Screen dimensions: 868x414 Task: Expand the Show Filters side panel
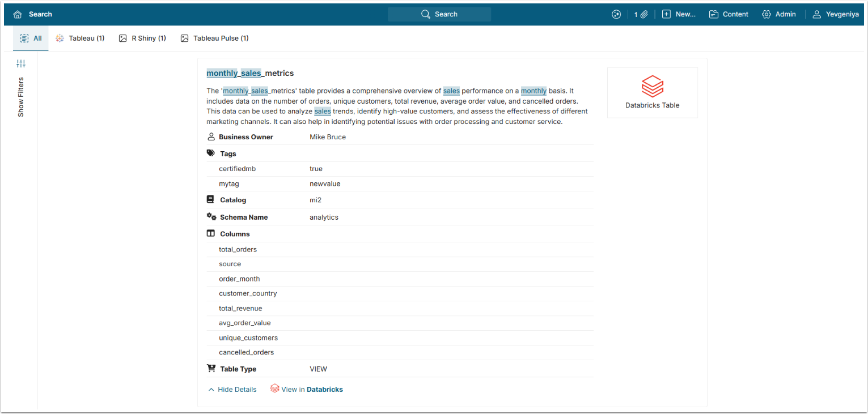pyautogui.click(x=21, y=97)
